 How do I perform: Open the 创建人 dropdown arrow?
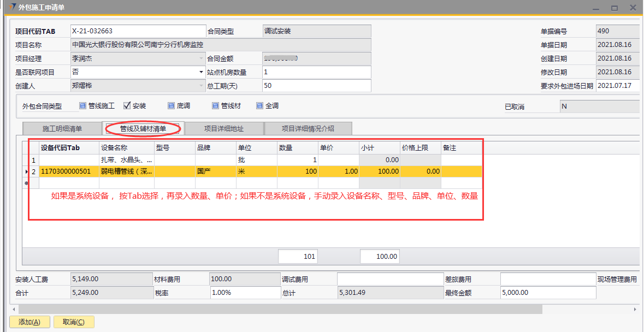[x=200, y=86]
